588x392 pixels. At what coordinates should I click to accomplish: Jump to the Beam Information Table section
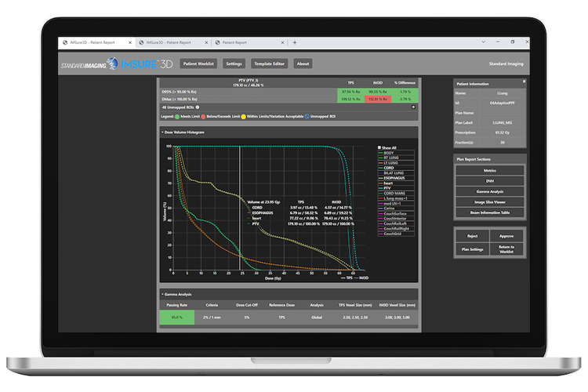tap(490, 212)
